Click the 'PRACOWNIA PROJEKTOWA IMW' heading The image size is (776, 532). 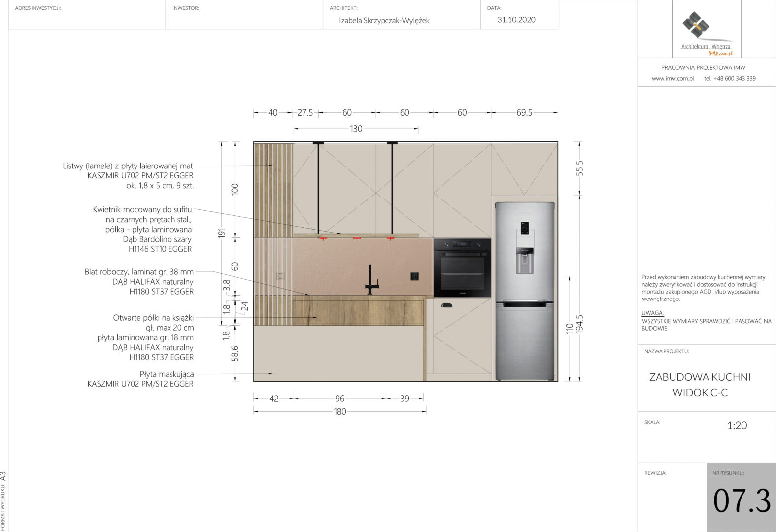point(703,67)
